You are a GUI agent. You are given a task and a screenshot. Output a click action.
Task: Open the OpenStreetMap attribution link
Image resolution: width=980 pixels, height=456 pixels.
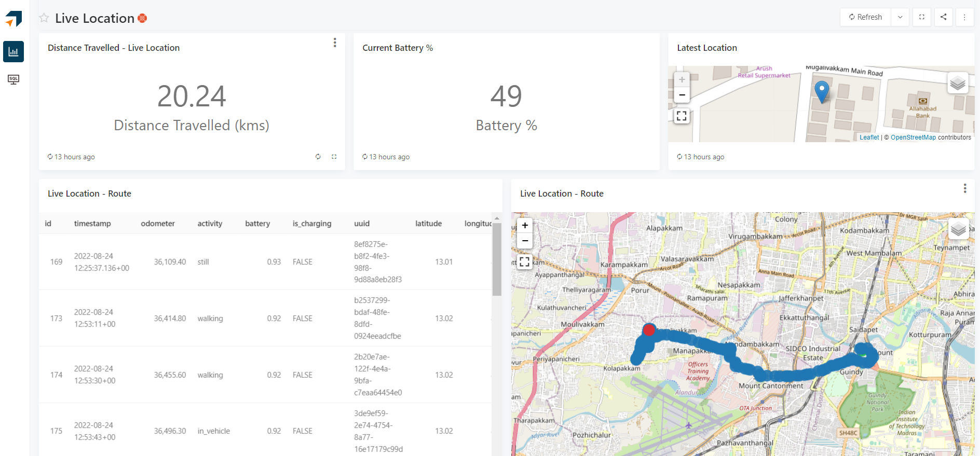[x=913, y=137]
